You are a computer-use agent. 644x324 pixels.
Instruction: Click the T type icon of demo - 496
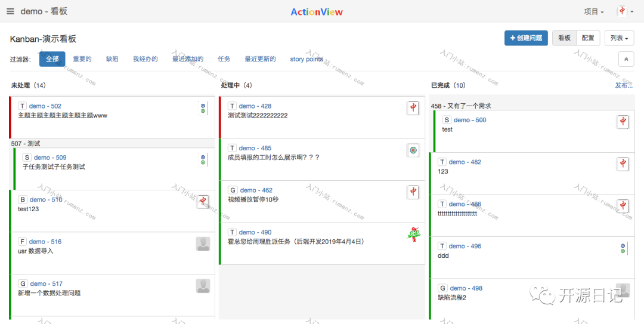(442, 246)
